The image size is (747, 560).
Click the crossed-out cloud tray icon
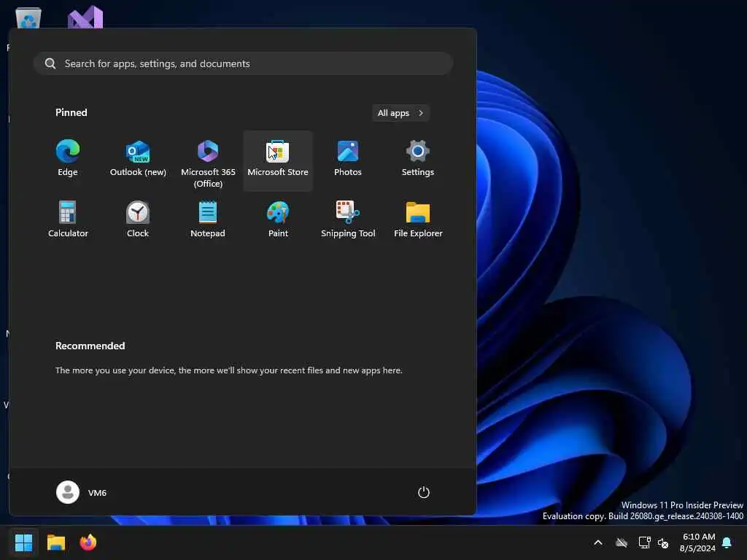coord(622,542)
